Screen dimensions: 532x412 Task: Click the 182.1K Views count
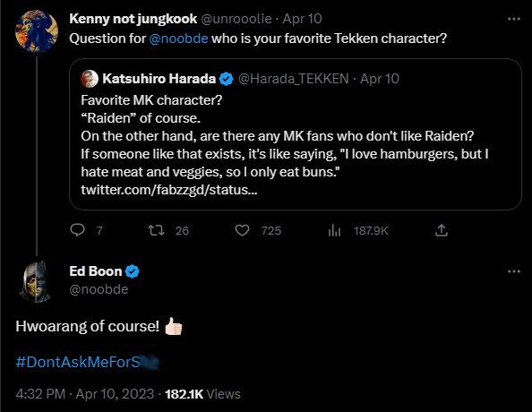pyautogui.click(x=202, y=394)
